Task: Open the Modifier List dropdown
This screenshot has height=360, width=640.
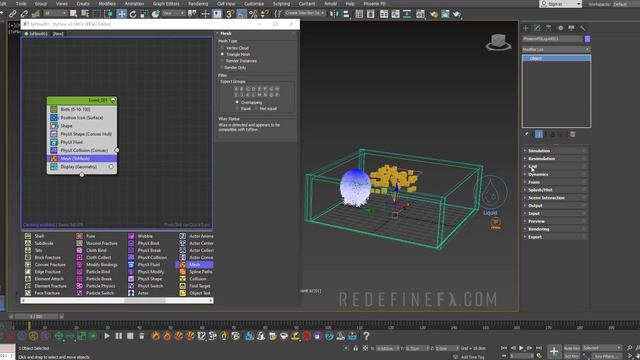Action: tap(556, 49)
